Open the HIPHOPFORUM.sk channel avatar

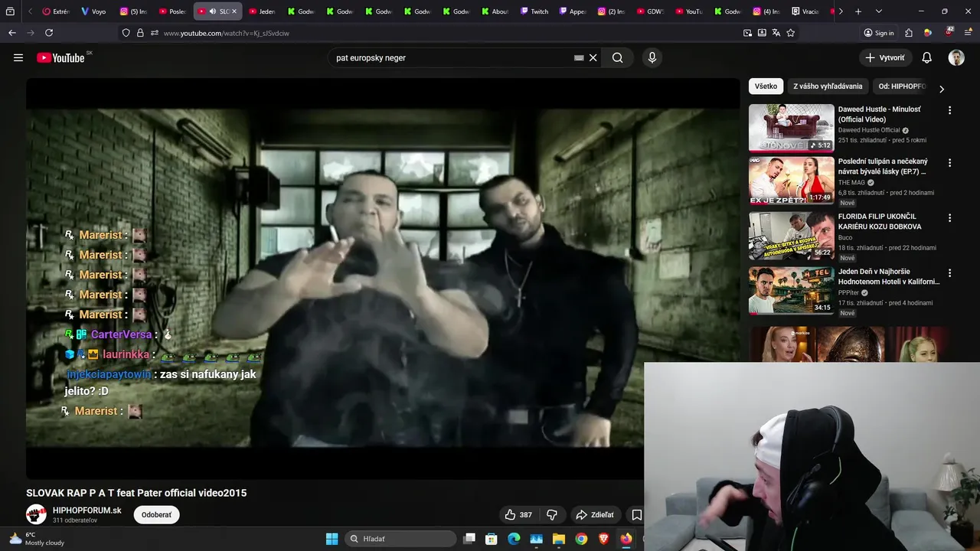click(36, 514)
